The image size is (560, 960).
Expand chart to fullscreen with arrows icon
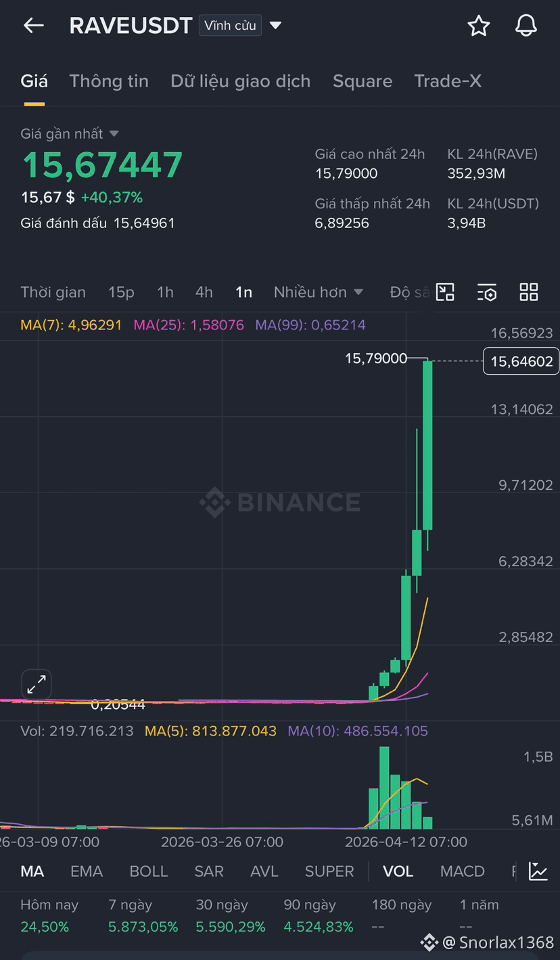(x=36, y=685)
